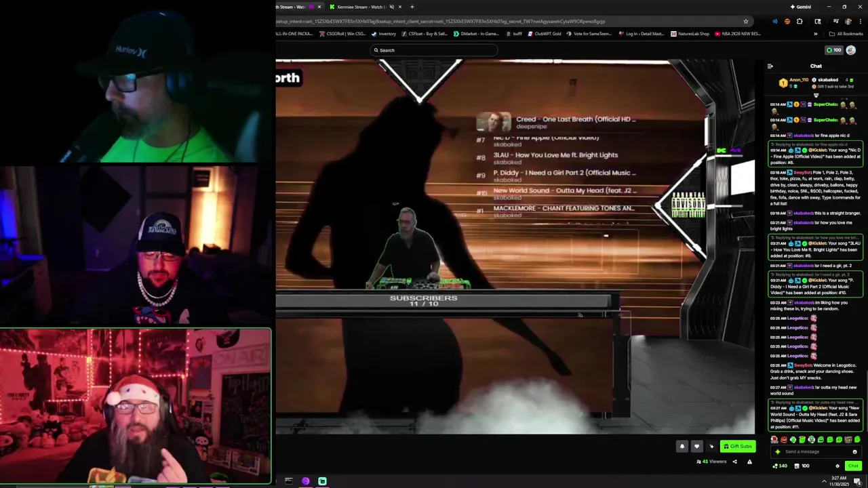Open the CSFloat Buy & Sell bookmark
The image size is (868, 488).
pyautogui.click(x=425, y=34)
